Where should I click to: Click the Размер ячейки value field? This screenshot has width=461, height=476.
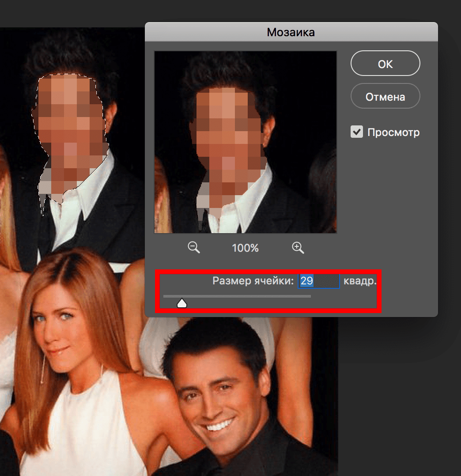(x=319, y=281)
